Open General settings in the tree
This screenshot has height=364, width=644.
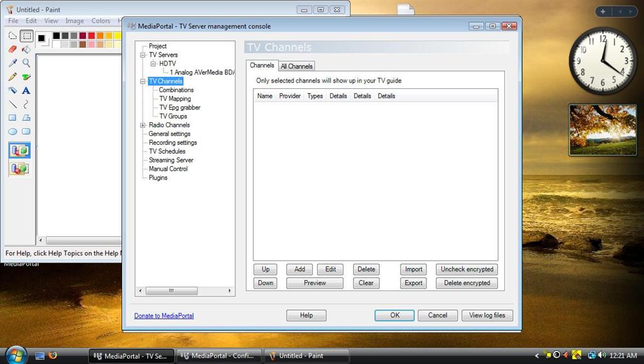coord(169,134)
